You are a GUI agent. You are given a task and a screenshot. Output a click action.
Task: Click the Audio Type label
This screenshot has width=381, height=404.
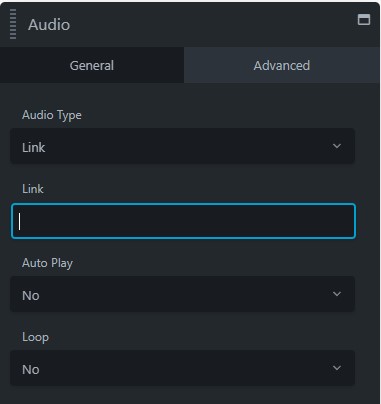52,115
